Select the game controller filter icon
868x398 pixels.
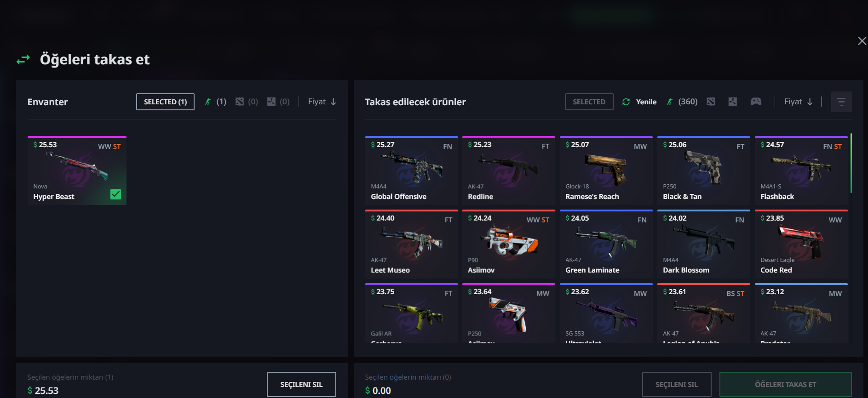[756, 102]
